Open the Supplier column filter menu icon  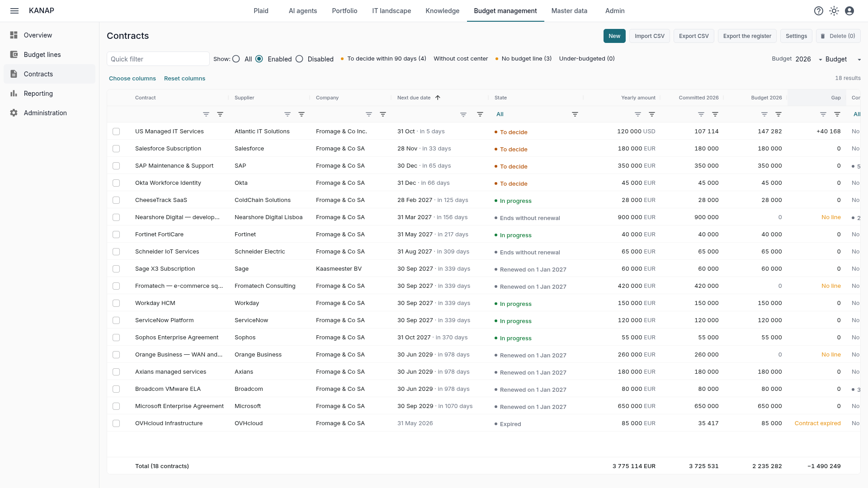click(302, 114)
